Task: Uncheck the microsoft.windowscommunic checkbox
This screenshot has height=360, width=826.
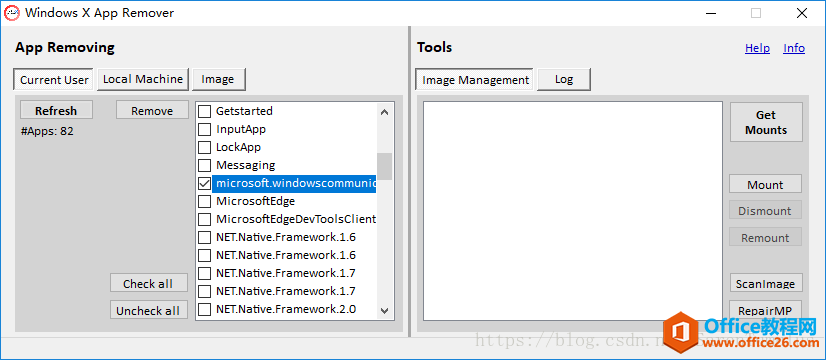Action: coord(204,183)
